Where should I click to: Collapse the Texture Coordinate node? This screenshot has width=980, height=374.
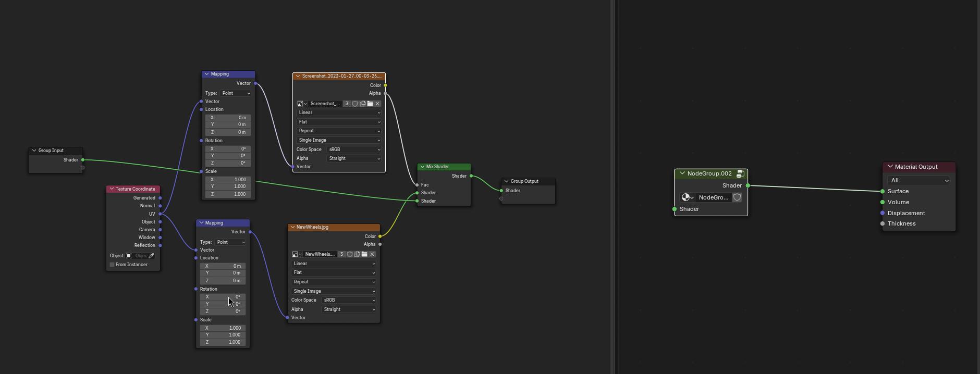(112, 189)
